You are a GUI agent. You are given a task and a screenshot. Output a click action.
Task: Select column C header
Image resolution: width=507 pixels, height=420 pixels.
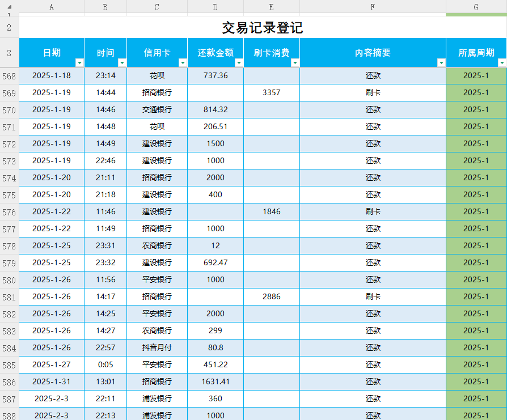157,7
